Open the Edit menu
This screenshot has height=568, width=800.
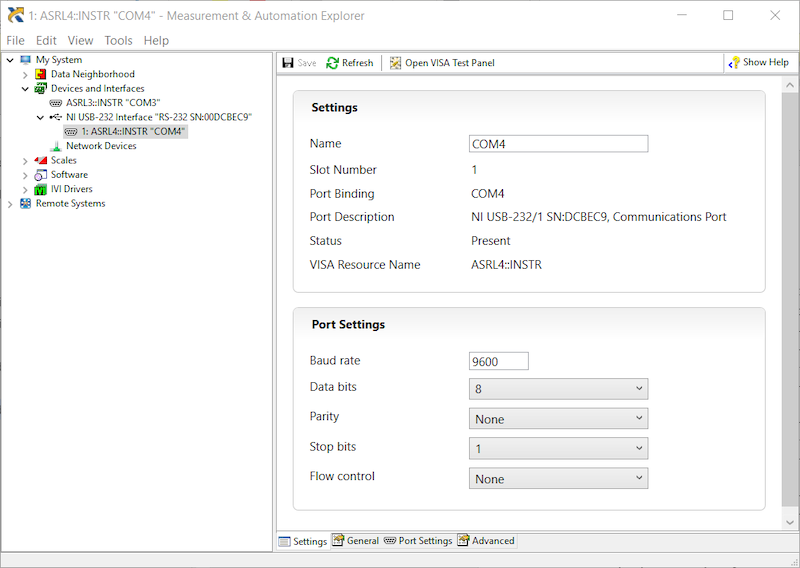point(46,40)
